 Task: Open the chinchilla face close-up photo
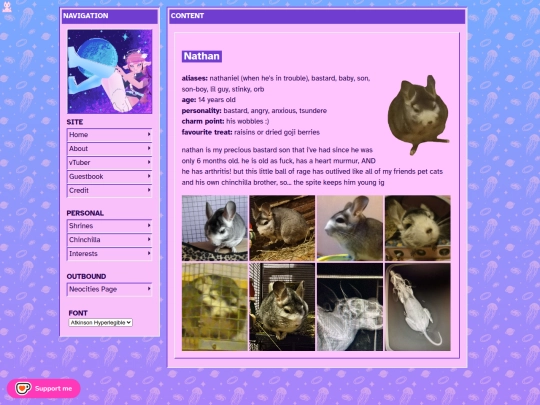[x=418, y=228]
